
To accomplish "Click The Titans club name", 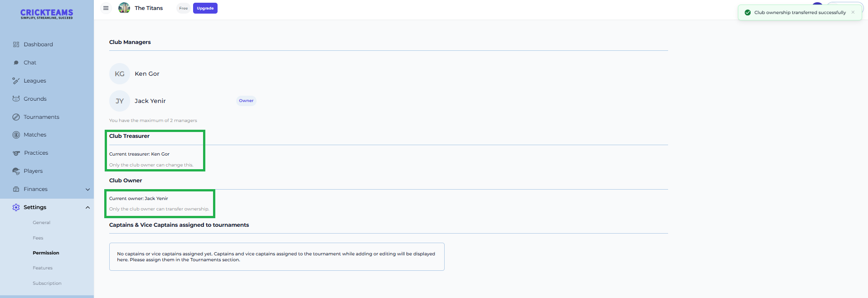I will pos(149,8).
